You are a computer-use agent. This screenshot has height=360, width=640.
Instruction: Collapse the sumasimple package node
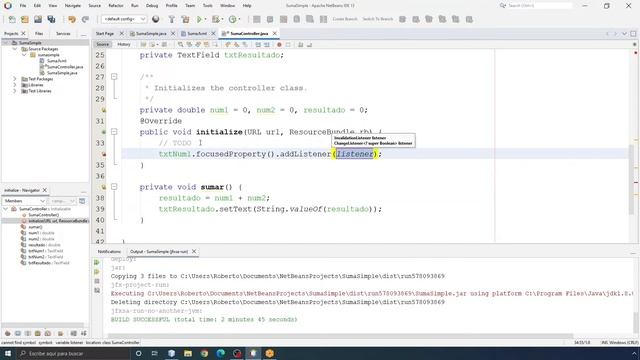coord(24,55)
